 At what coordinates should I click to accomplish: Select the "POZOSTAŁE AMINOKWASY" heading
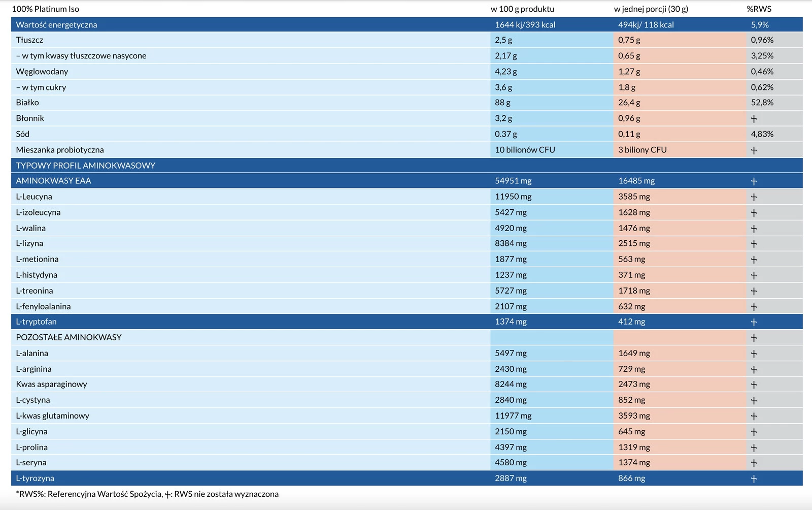click(69, 337)
